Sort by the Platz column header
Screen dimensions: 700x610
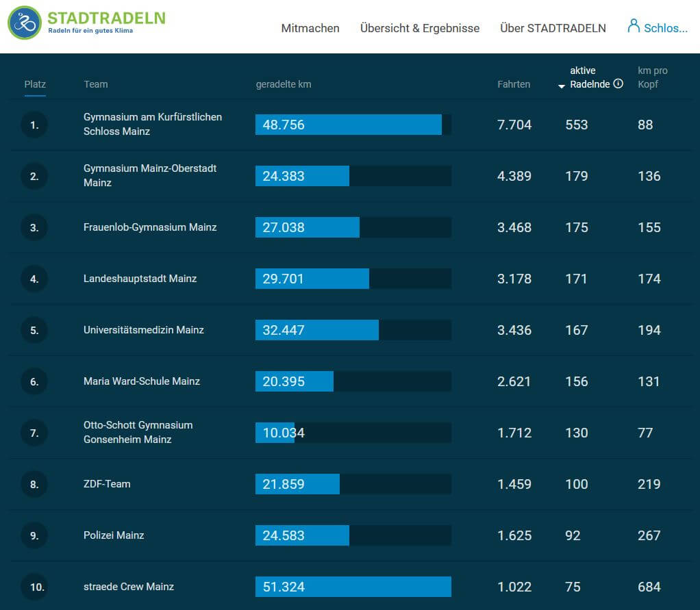tap(35, 84)
